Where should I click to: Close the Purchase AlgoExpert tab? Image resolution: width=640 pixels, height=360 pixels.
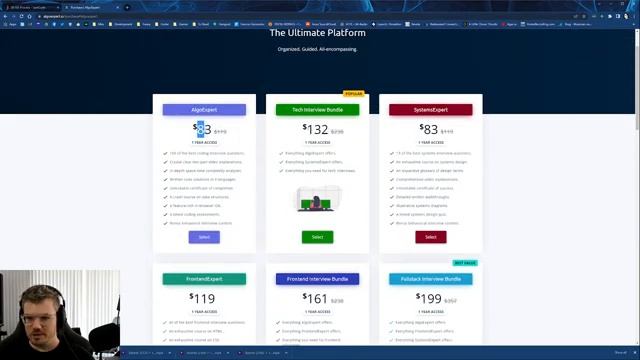pyautogui.click(x=118, y=7)
